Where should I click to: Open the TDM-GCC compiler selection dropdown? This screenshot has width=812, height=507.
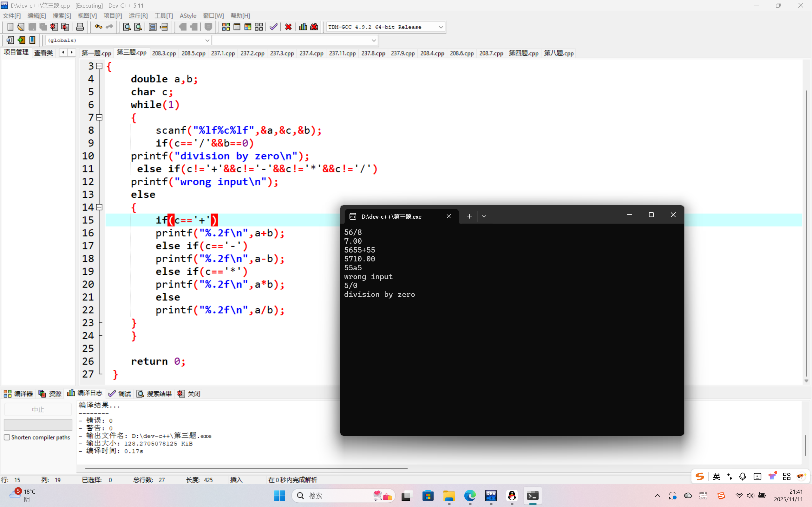[x=441, y=27]
